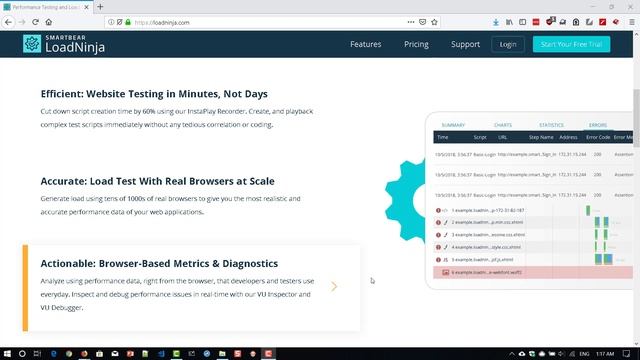The image size is (640, 360).
Task: Open the browser home page
Action: tap(49, 22)
